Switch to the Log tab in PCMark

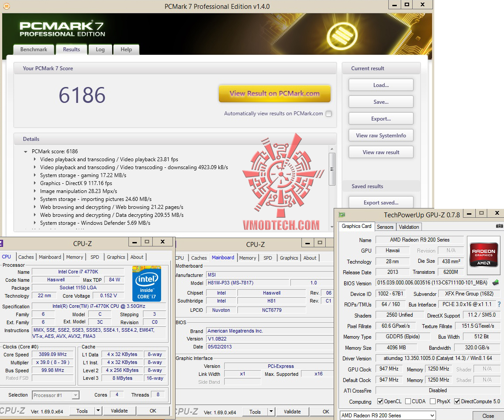[x=100, y=49]
